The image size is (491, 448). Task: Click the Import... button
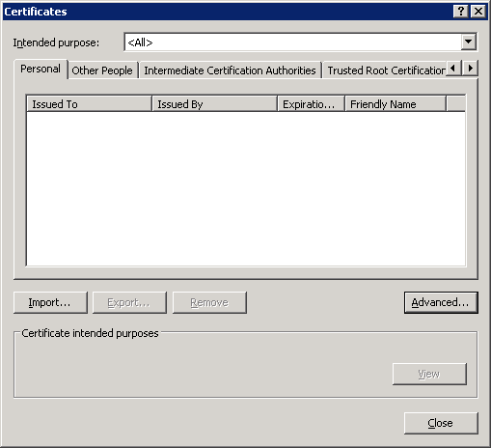point(50,302)
